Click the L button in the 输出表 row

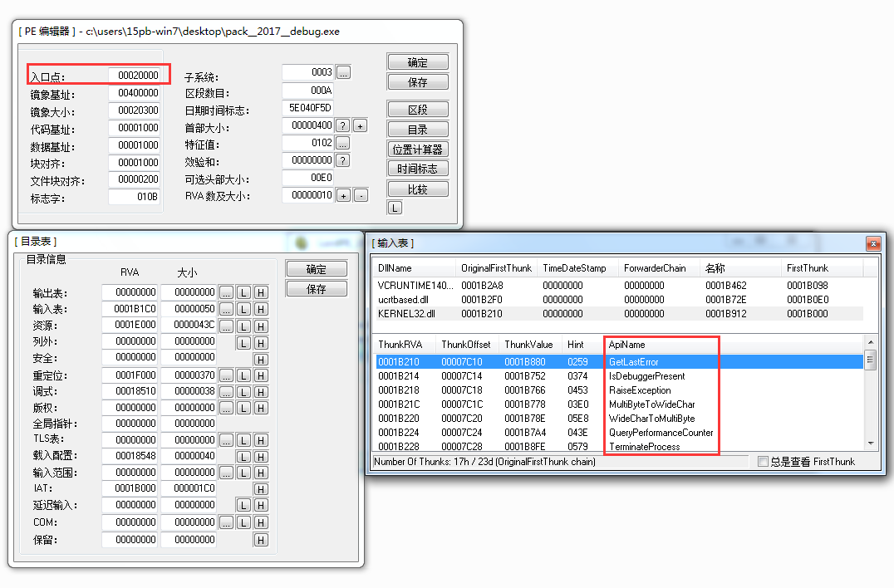243,292
